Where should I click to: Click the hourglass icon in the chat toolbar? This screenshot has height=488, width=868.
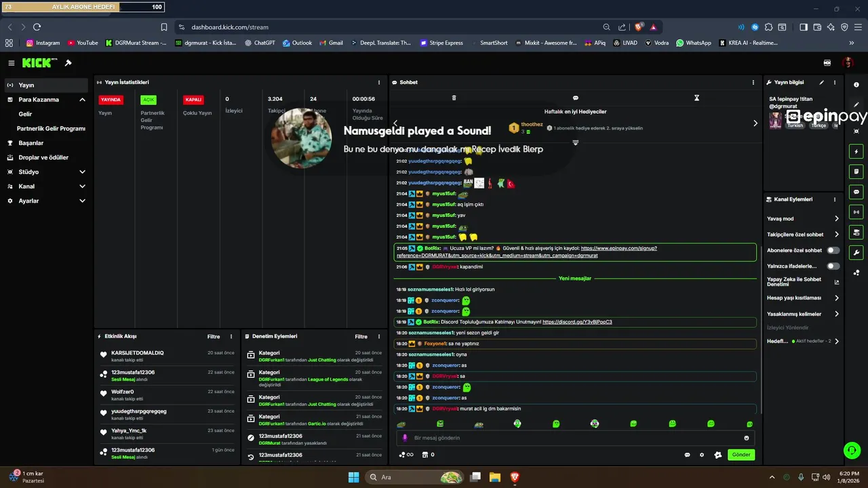pos(696,98)
